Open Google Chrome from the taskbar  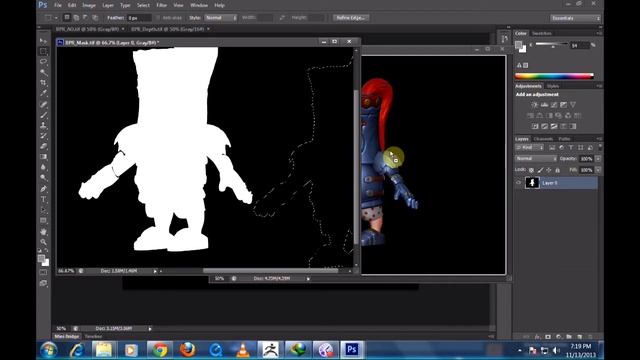tap(160, 350)
